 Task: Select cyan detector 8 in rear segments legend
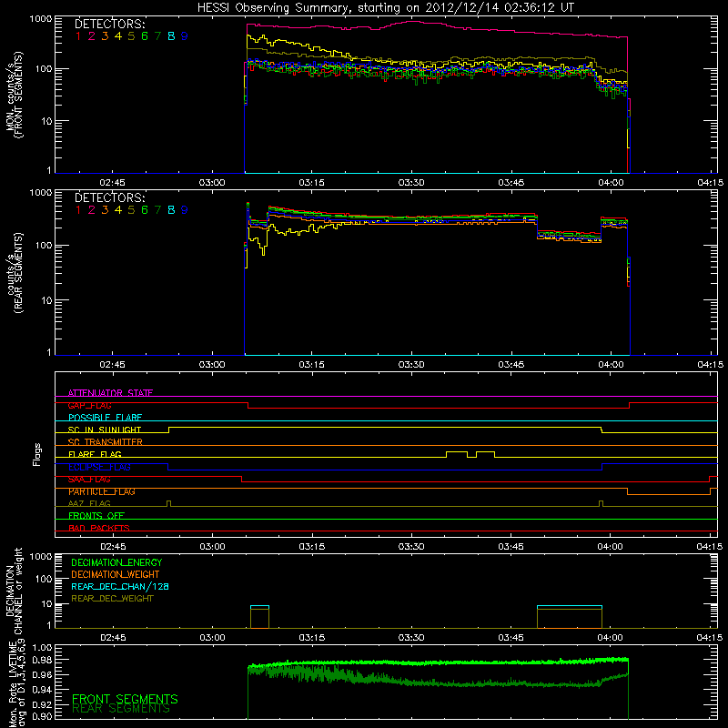click(x=171, y=210)
